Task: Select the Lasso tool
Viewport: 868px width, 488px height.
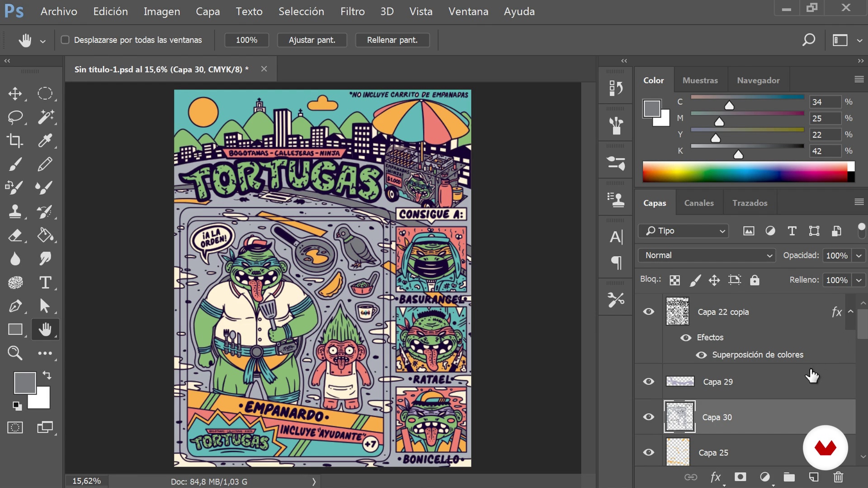Action: [x=15, y=117]
